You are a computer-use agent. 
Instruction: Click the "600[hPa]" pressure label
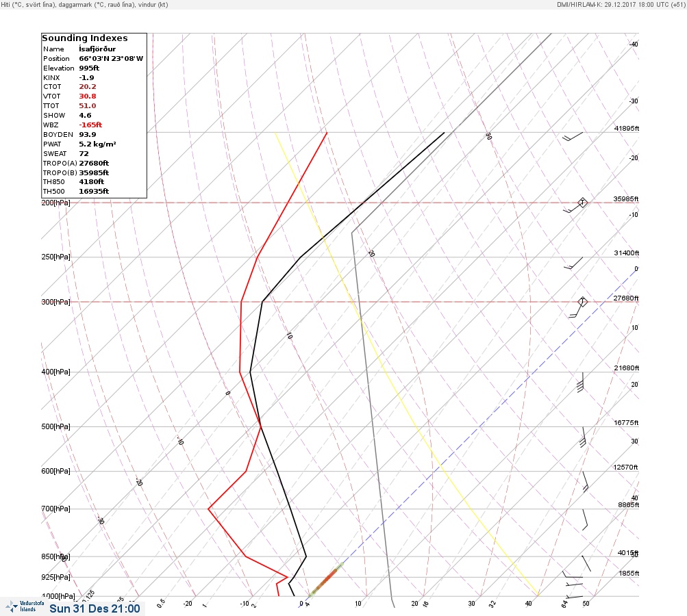point(55,471)
